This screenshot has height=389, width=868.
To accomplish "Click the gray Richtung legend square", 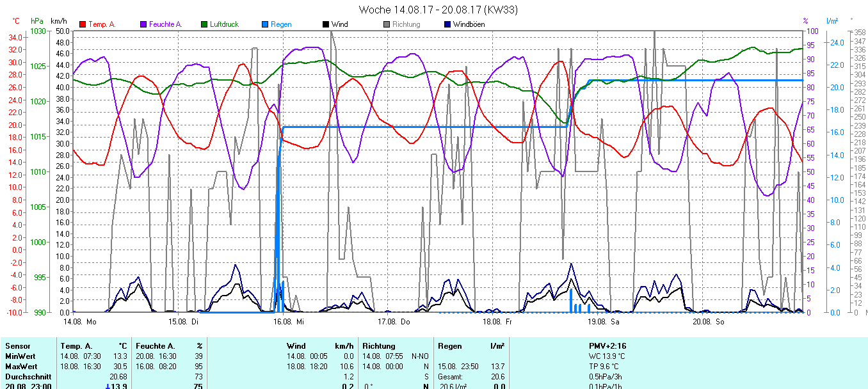I will 387,24.
